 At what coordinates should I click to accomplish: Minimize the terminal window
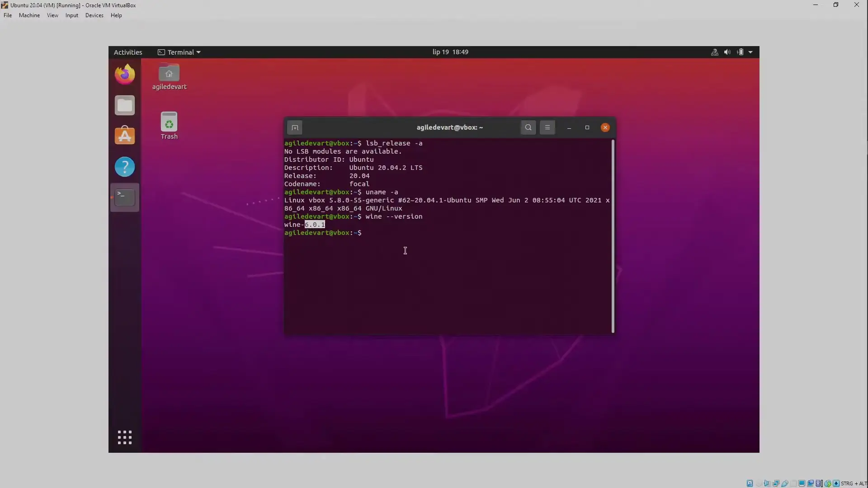(569, 127)
